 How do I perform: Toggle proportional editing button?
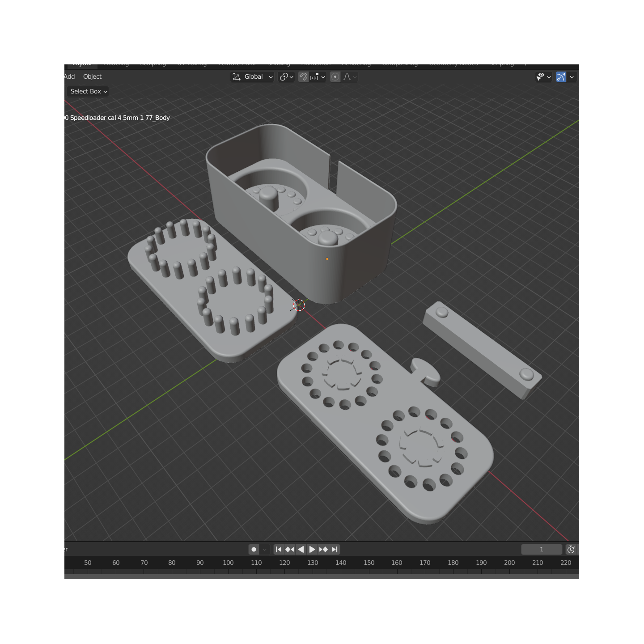pyautogui.click(x=335, y=77)
